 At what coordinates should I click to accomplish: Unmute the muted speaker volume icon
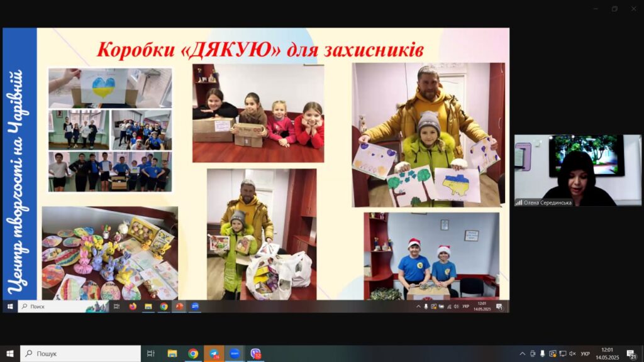[572, 353]
